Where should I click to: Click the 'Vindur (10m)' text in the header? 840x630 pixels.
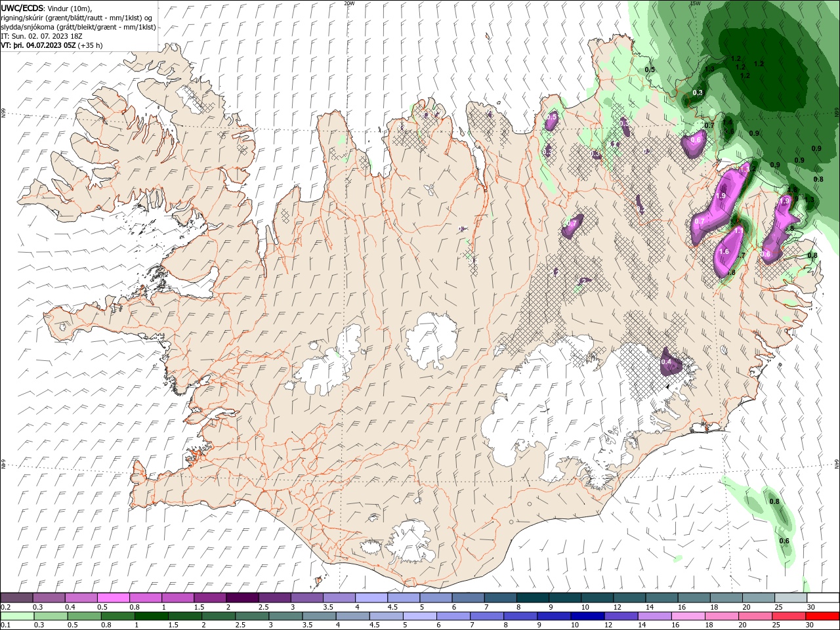(x=70, y=8)
